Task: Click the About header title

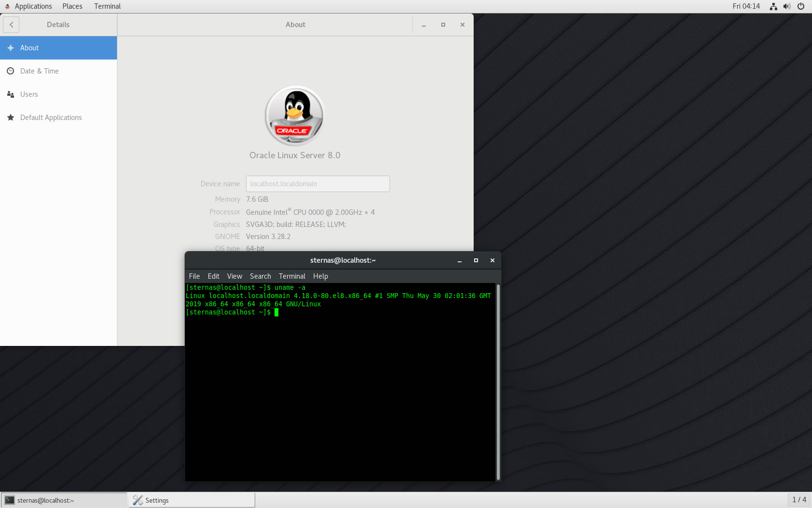Action: [x=295, y=25]
